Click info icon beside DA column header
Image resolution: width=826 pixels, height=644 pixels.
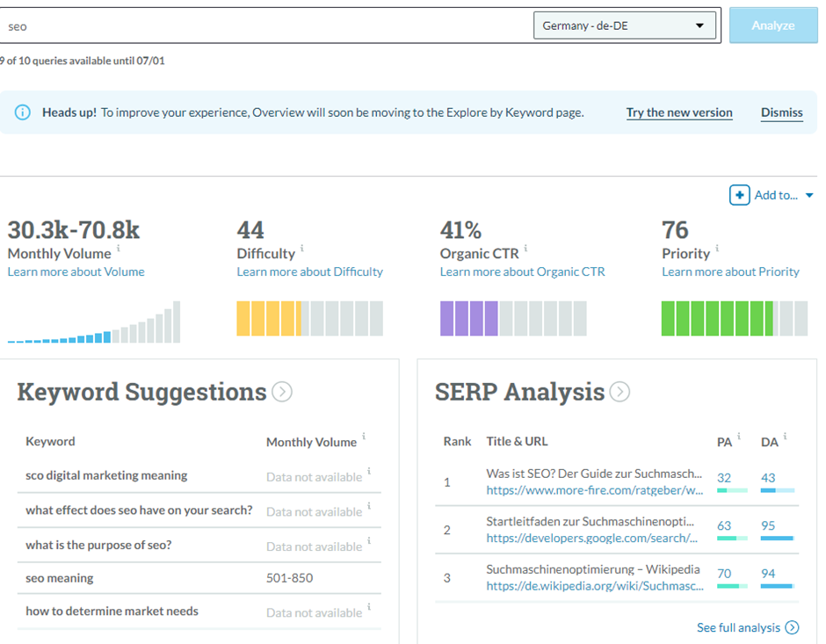pos(785,437)
